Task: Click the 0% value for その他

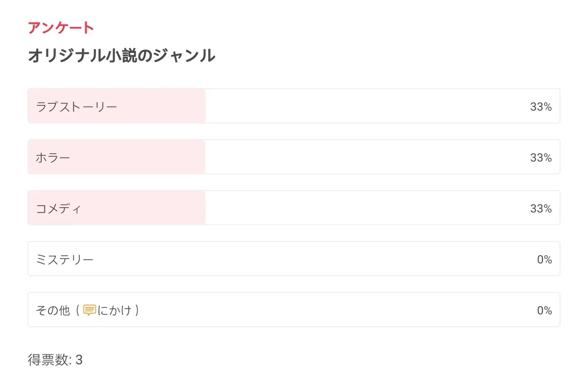Action: pyautogui.click(x=544, y=311)
